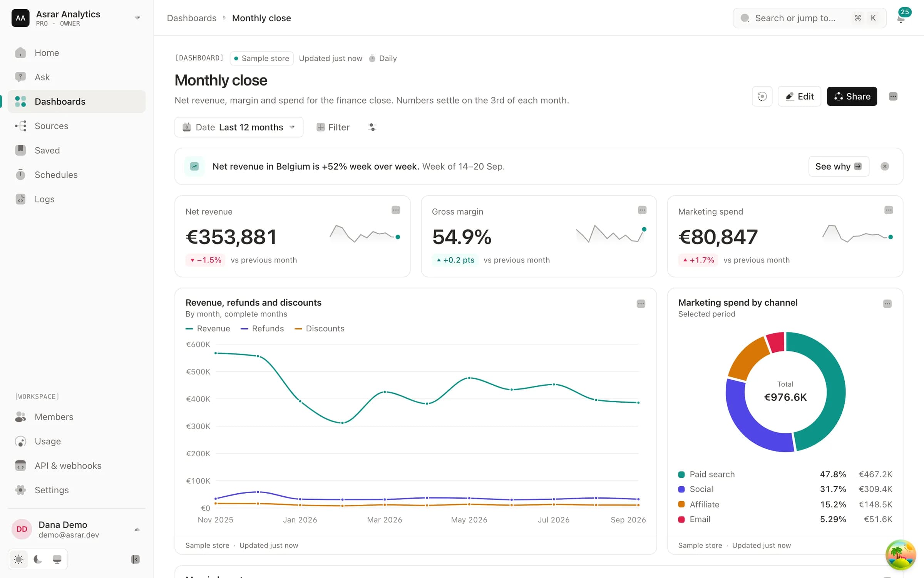Open API & webhooks in workspace section
The width and height of the screenshot is (924, 578).
[x=77, y=465]
